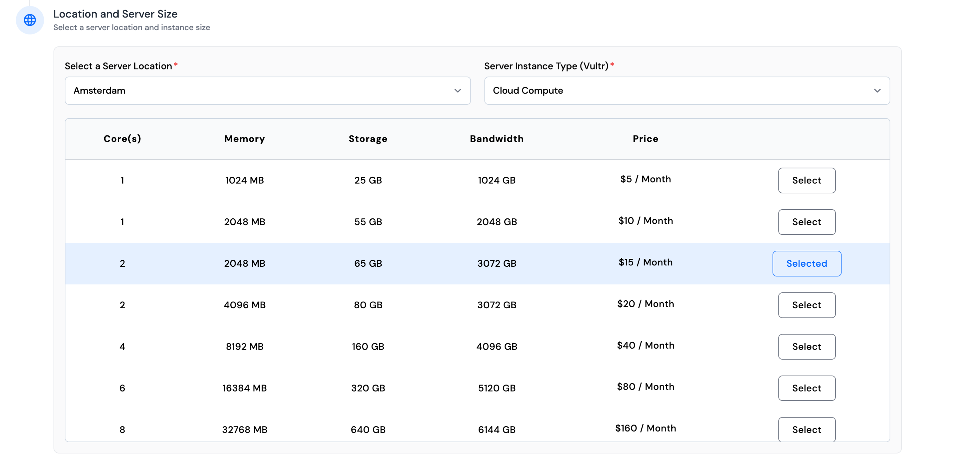Expand the Cloud Compute chevron
Screen dimensions: 980x460
point(877,91)
